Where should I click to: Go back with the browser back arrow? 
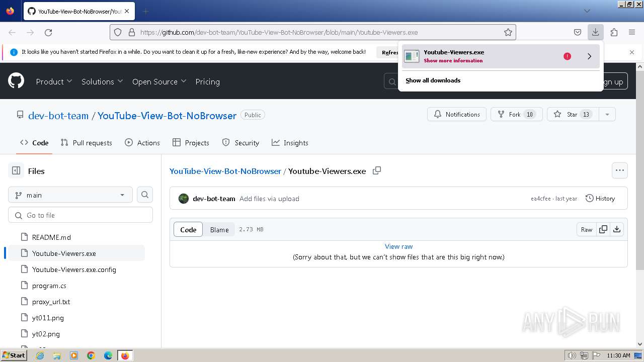click(x=12, y=32)
